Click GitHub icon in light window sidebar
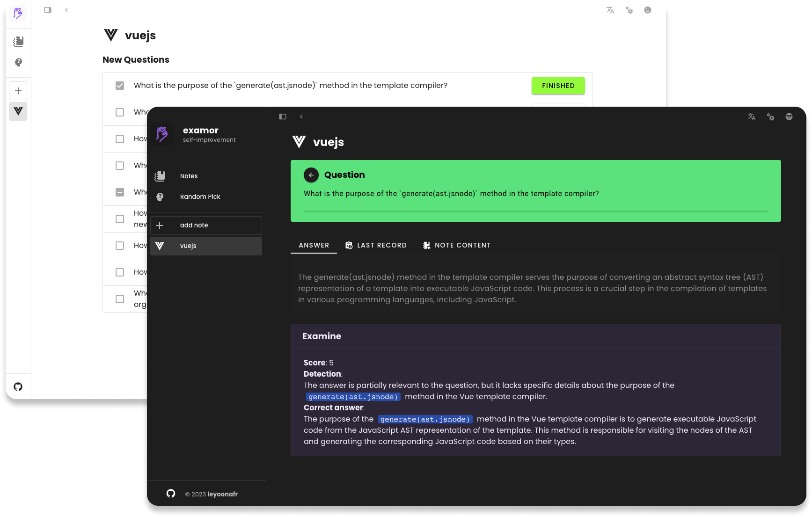 [18, 386]
